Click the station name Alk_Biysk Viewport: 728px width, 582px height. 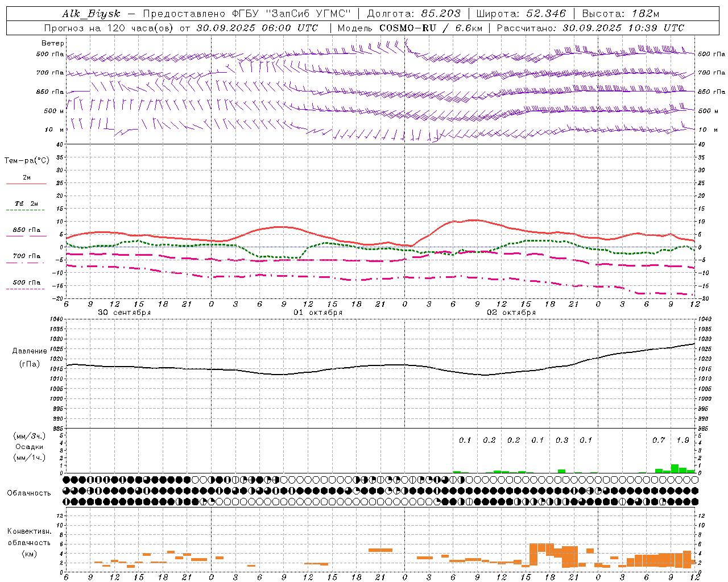point(91,14)
